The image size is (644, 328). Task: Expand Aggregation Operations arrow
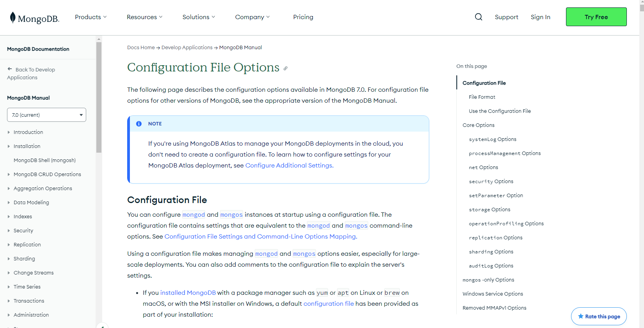tap(9, 189)
